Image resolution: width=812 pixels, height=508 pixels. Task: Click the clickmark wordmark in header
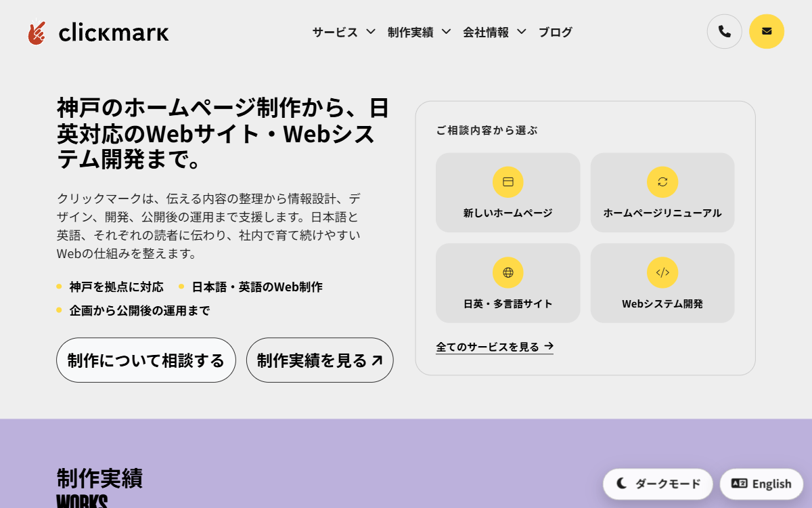click(114, 32)
